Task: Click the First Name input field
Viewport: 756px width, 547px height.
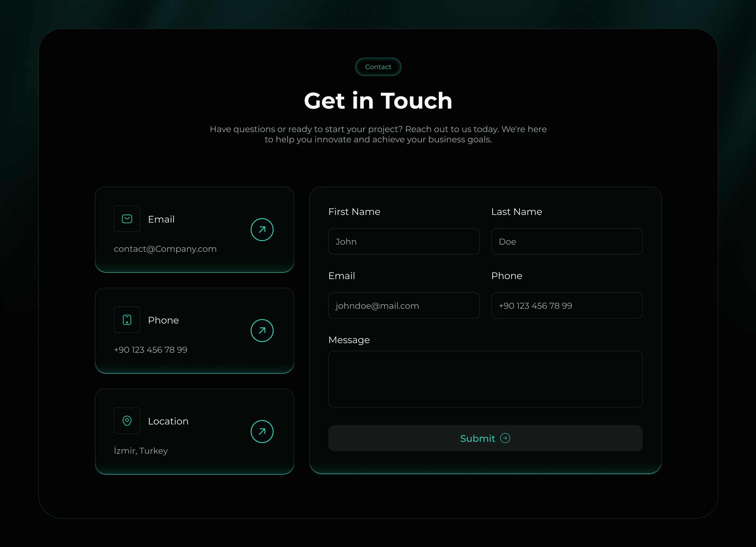Action: (404, 241)
